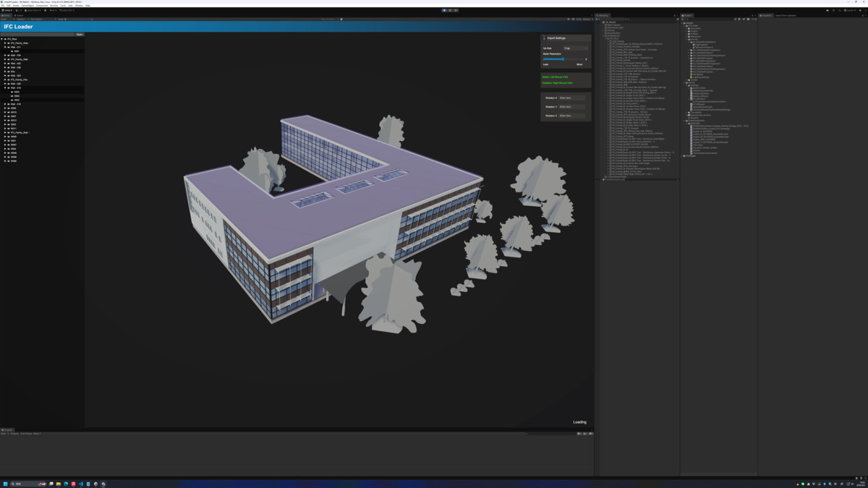Adjust the Mesh Resolution slider
The height and width of the screenshot is (488, 868).
[x=564, y=59]
